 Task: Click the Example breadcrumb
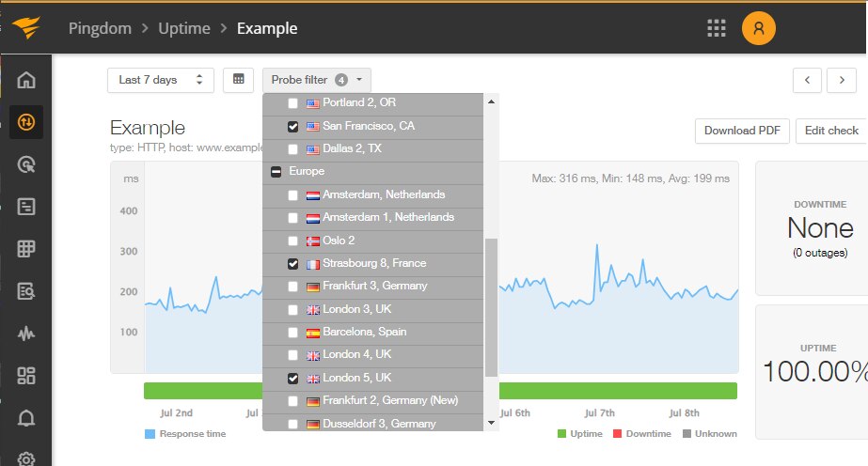pos(267,28)
